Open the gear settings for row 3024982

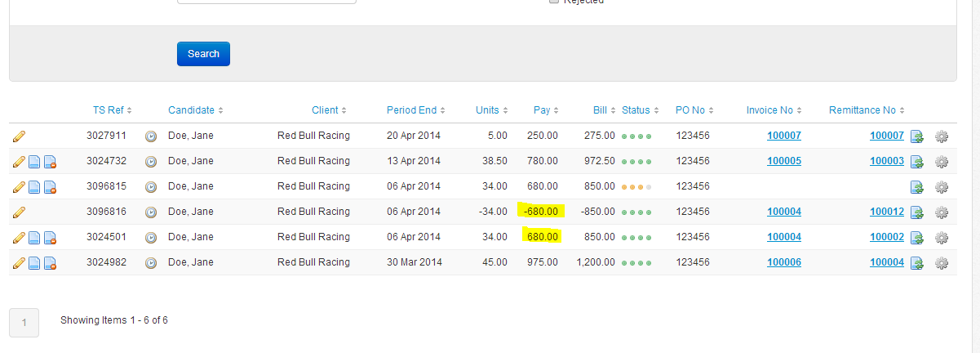pyautogui.click(x=942, y=263)
